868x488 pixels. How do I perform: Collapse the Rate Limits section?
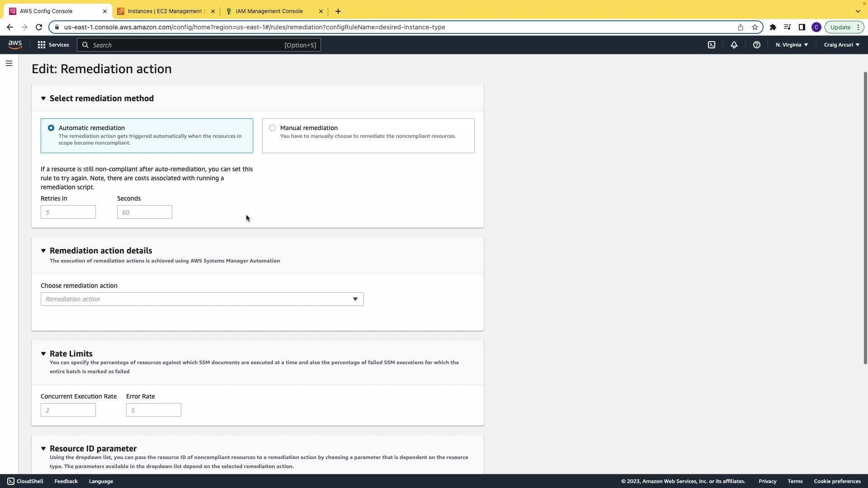click(43, 354)
